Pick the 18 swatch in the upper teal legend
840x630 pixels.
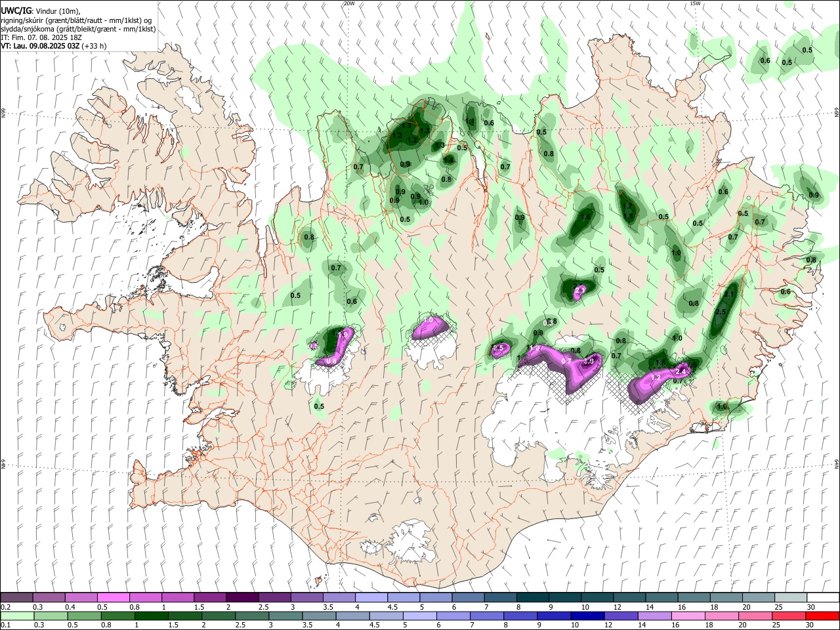(x=726, y=597)
